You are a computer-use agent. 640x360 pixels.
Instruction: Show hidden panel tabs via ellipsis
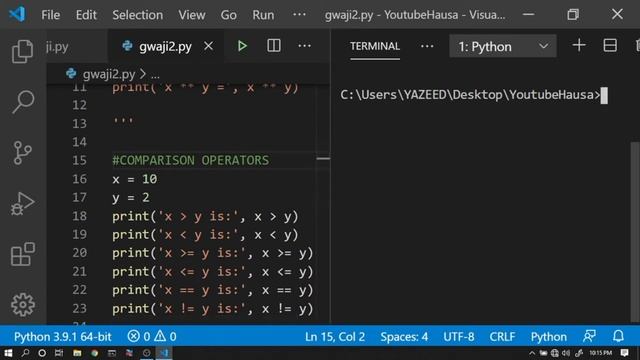point(427,46)
